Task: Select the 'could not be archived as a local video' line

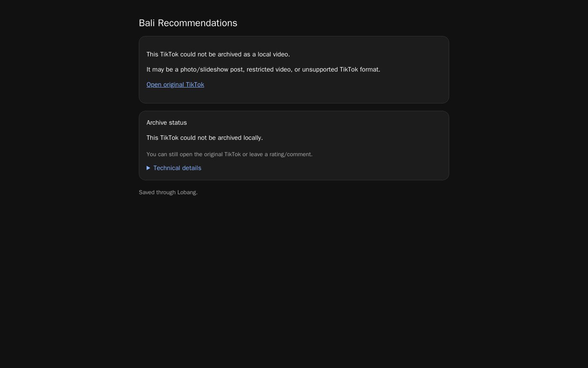Action: tap(218, 54)
